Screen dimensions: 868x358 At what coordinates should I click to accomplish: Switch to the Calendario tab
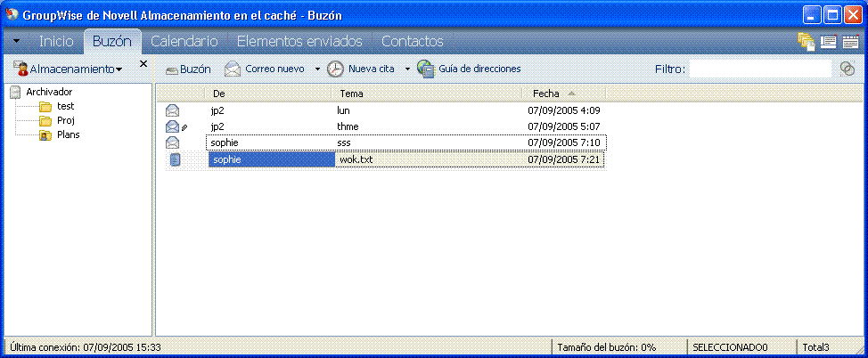tap(184, 42)
